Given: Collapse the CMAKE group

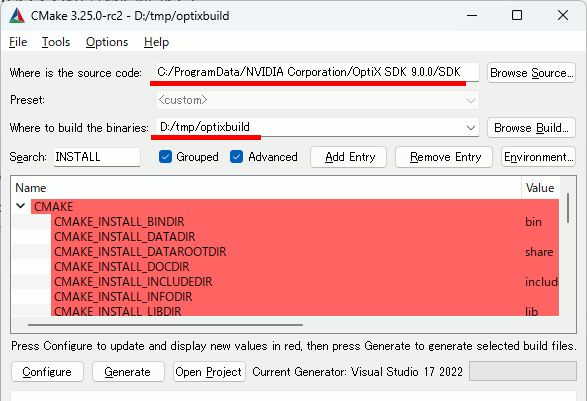Looking at the screenshot, I should click(21, 206).
